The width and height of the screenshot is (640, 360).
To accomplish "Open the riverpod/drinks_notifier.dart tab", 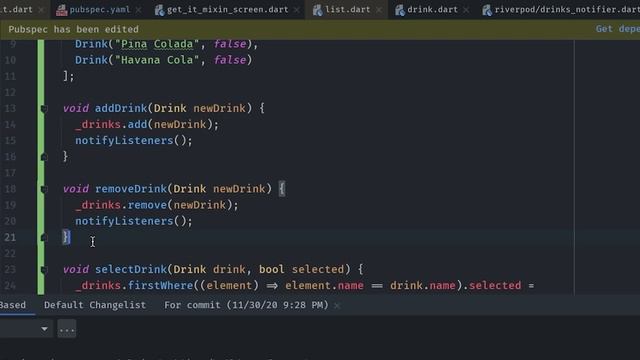I will 567,9.
